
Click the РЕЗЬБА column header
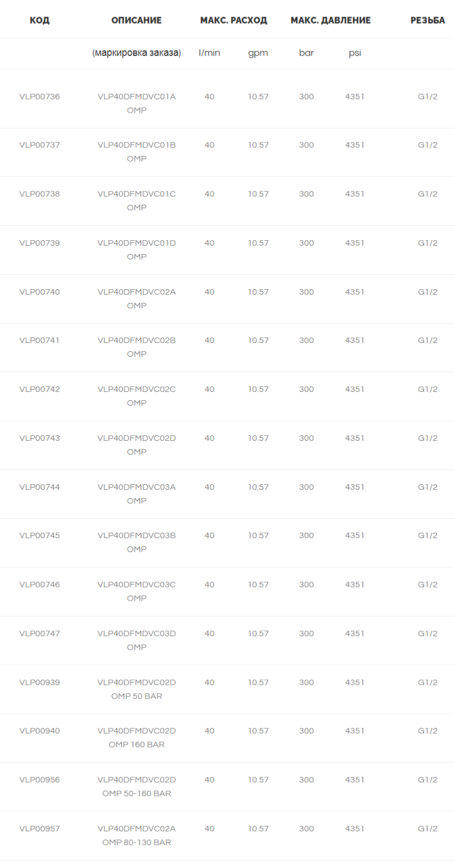point(428,20)
